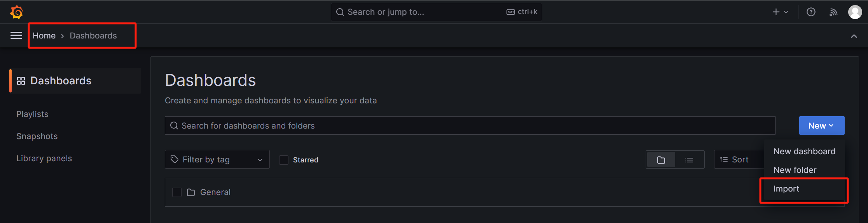Click the dashboards and folders search field
The image size is (868, 223).
coord(470,125)
